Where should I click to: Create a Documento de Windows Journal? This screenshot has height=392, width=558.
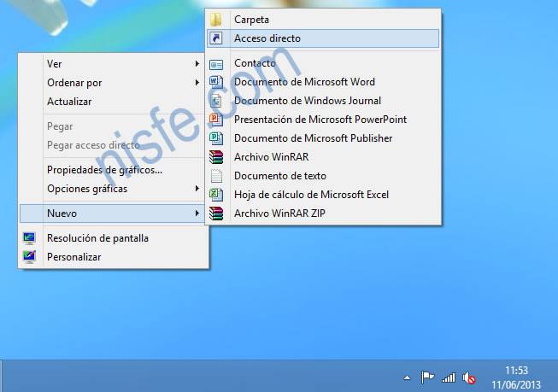(x=323, y=101)
